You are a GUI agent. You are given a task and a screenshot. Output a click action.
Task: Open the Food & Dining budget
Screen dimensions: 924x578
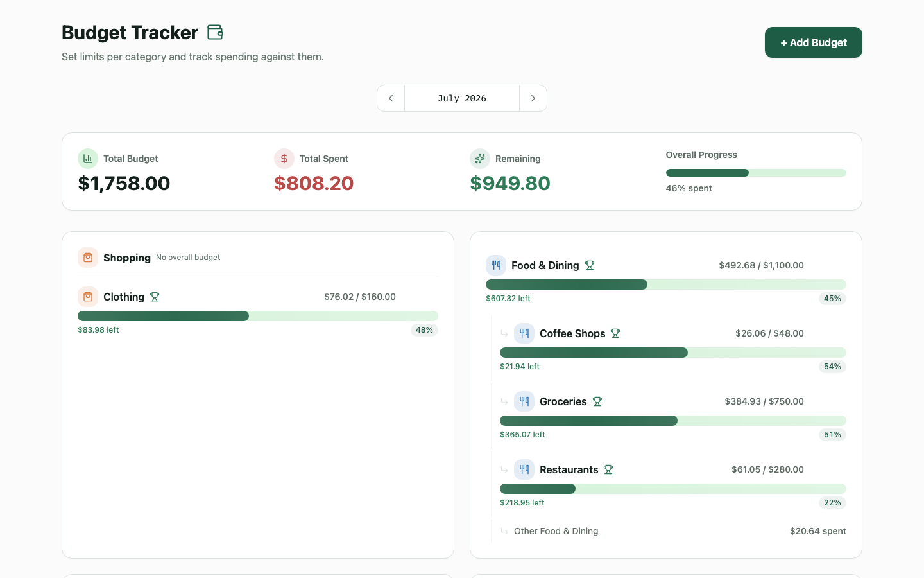point(545,265)
